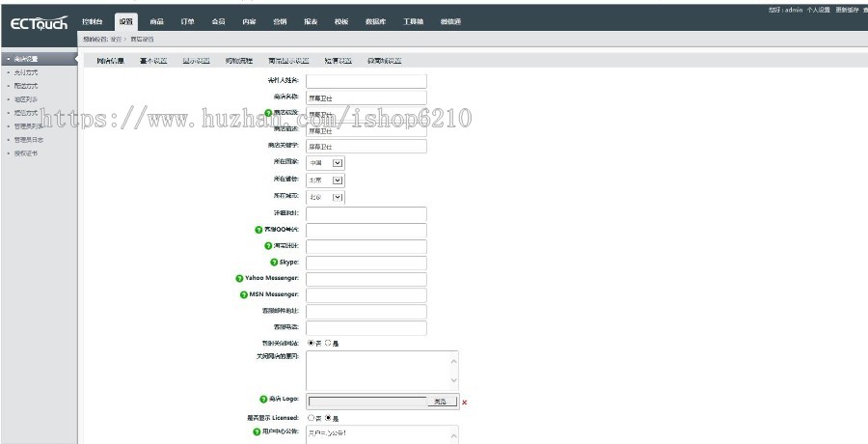This screenshot has height=444, width=868.
Task: Click the ECTouch logo
Action: click(x=39, y=23)
